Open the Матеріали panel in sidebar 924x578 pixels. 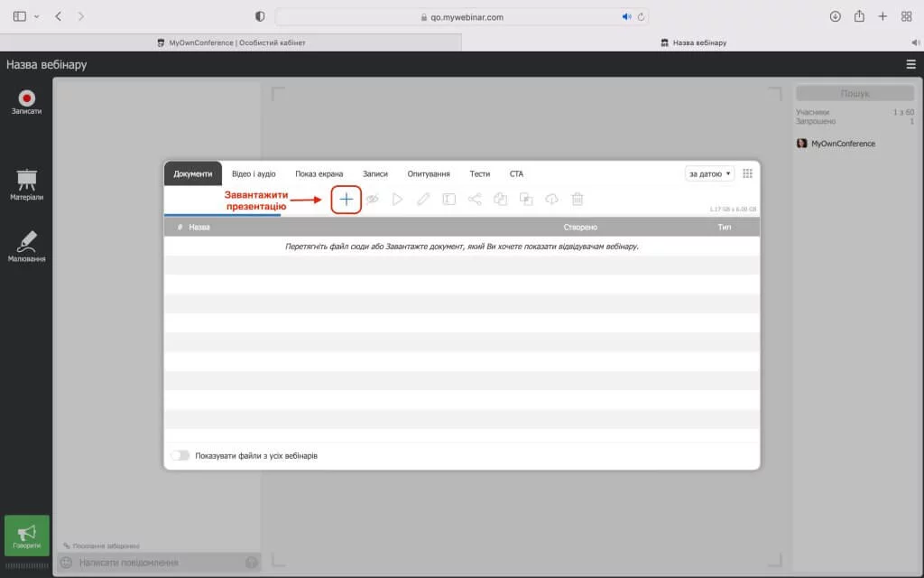[x=27, y=184]
